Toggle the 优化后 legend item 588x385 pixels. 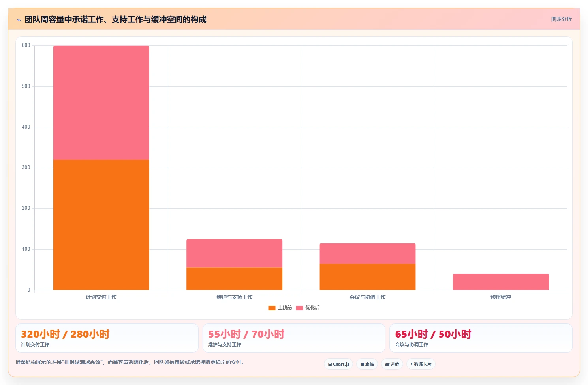click(308, 308)
